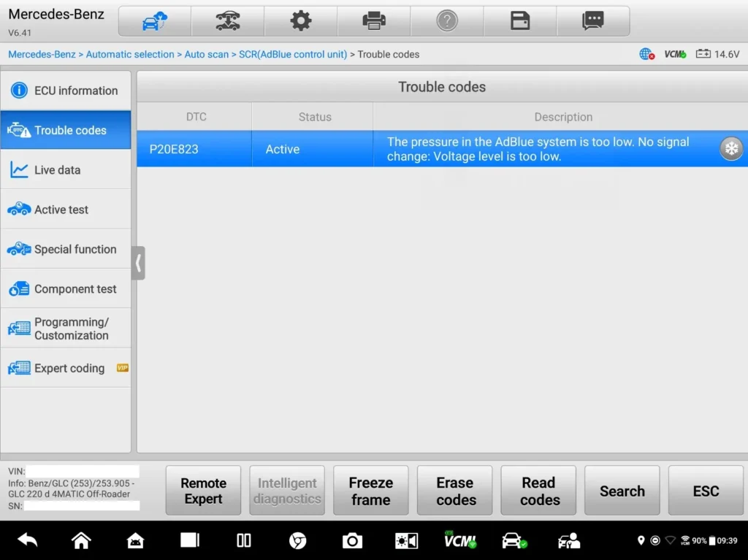The image size is (748, 560).
Task: Tap the V6.41 version label
Action: [20, 33]
